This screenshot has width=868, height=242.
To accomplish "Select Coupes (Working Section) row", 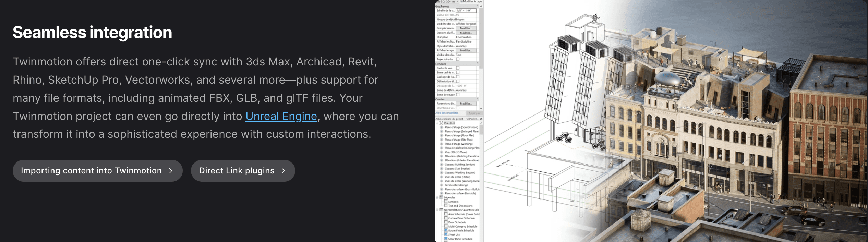I will tap(460, 172).
